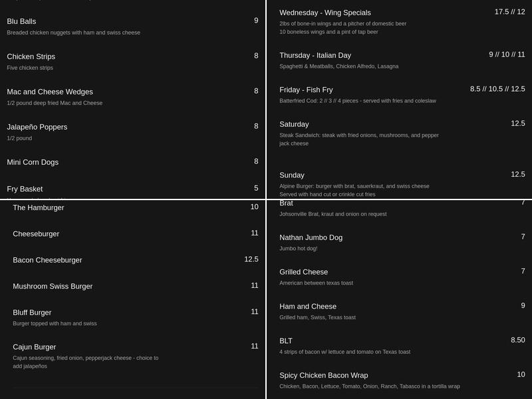Image resolution: width=532 pixels, height=399 pixels.
Task: Select the Cajun Burger title
Action: pos(34,347)
